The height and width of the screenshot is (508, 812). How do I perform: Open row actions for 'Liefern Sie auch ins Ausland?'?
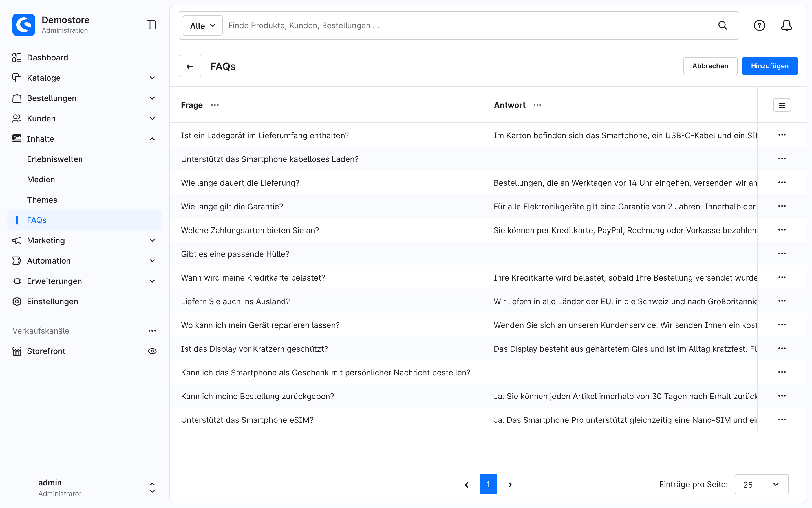782,301
